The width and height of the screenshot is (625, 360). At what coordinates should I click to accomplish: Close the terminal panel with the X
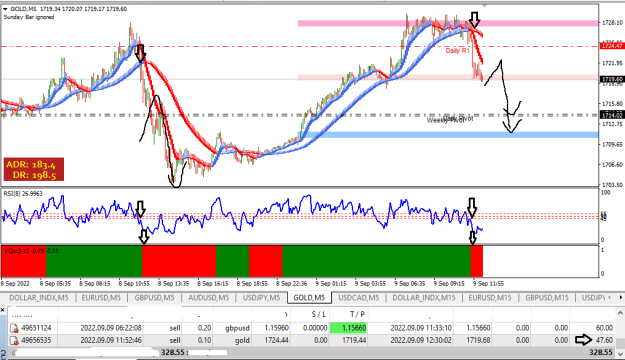point(2,310)
